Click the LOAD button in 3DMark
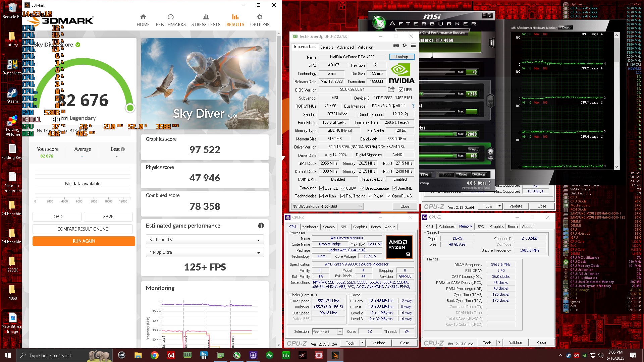644x362 pixels. [57, 217]
